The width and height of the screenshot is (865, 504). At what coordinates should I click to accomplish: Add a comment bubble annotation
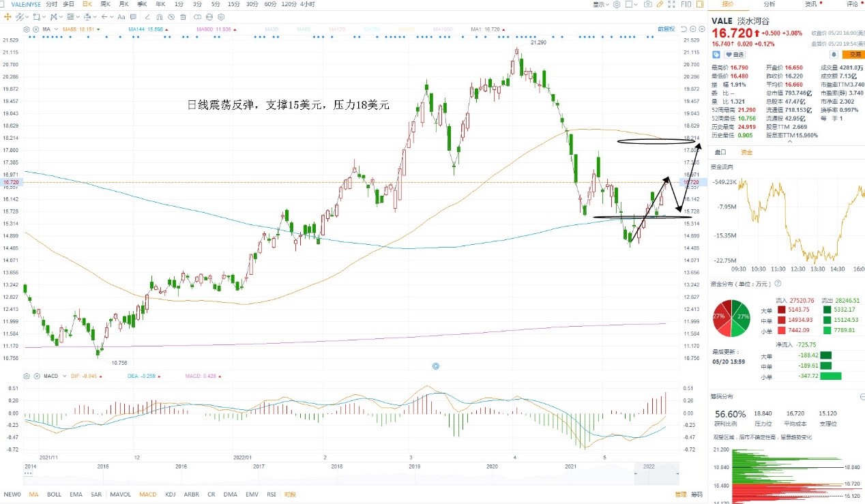tap(133, 16)
